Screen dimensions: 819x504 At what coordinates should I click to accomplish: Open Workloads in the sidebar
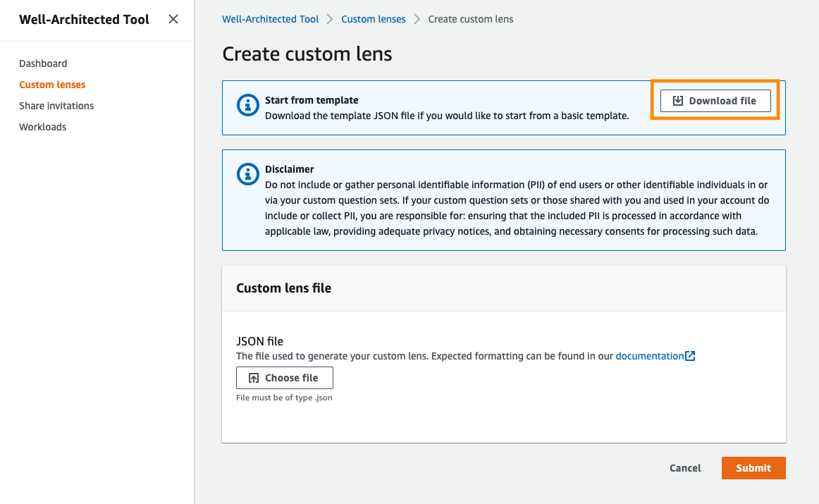coord(42,127)
